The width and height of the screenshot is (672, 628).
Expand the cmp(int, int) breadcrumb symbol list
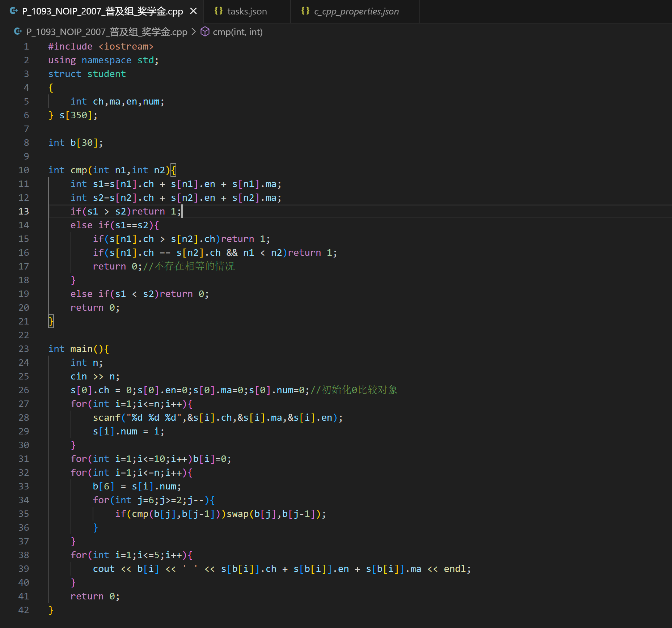(x=237, y=32)
